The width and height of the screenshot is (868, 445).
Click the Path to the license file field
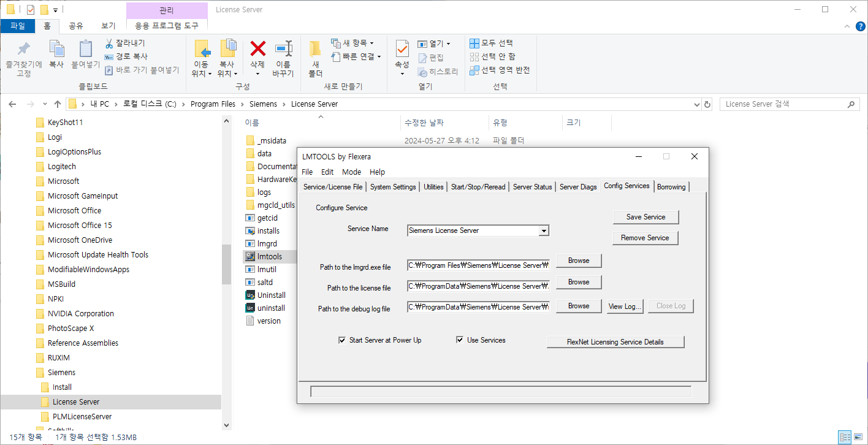(479, 286)
